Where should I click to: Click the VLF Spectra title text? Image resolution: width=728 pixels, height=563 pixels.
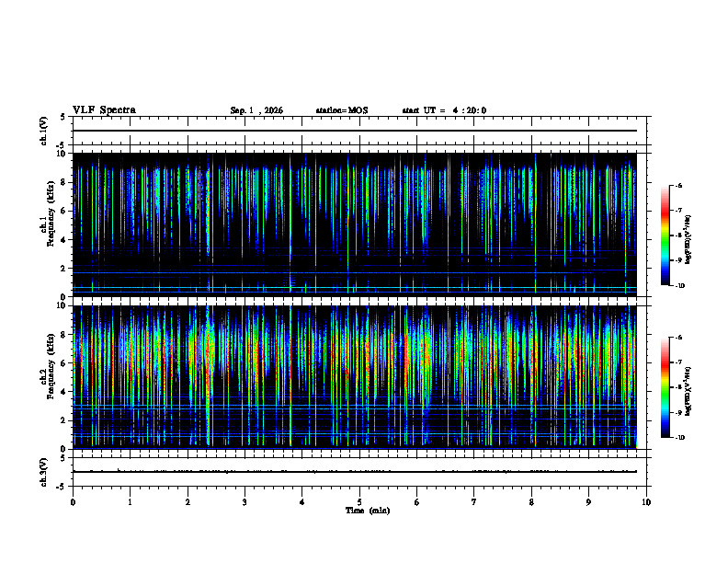[104, 110]
